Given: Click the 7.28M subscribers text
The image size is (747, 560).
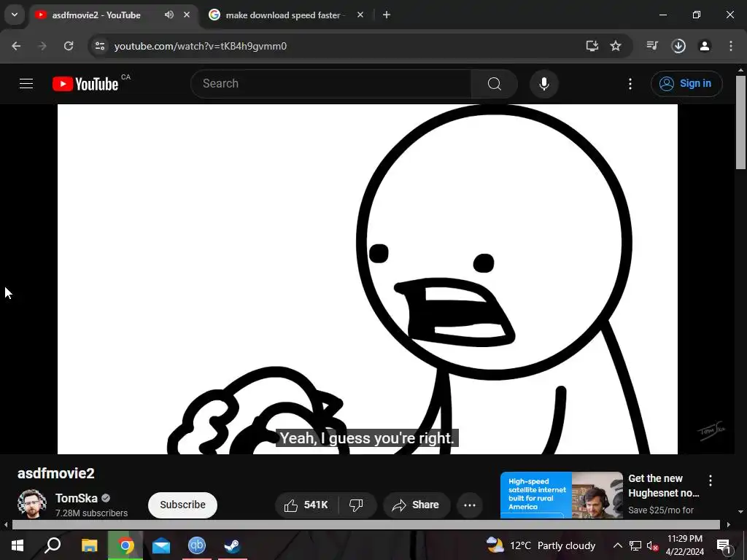Looking at the screenshot, I should coord(91,513).
